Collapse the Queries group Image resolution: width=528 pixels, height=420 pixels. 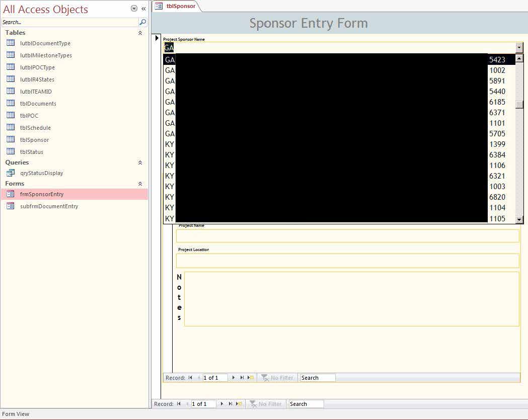tap(140, 162)
